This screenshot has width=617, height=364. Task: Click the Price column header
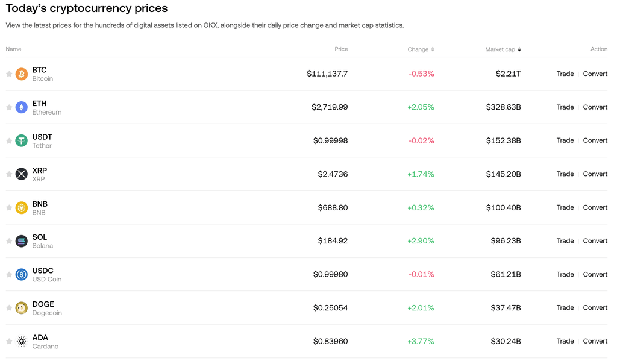[x=341, y=49]
